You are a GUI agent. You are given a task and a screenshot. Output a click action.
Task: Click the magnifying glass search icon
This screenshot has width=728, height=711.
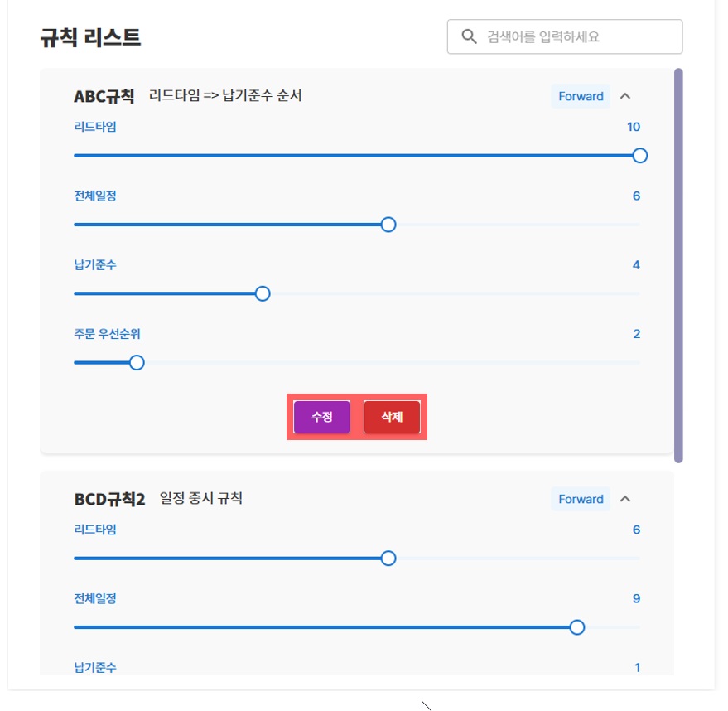click(469, 36)
